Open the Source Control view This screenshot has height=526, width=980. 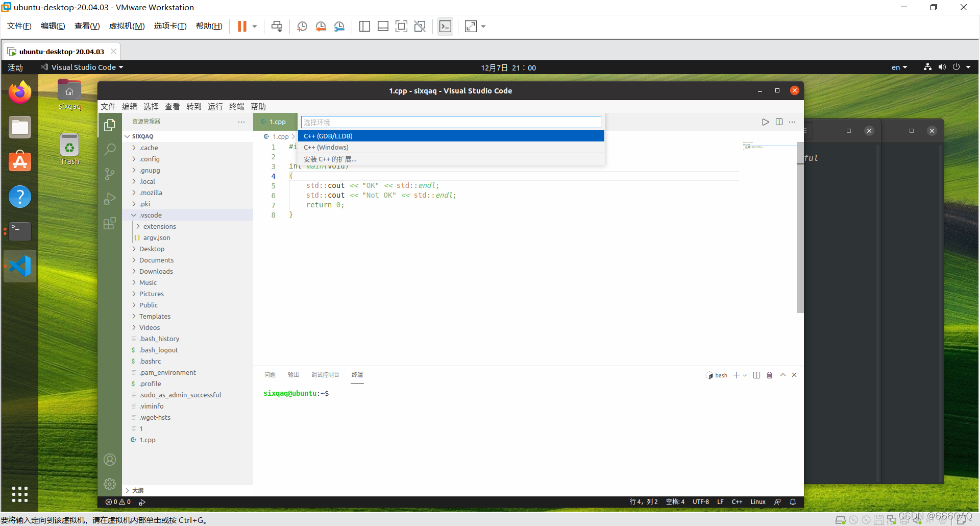110,174
